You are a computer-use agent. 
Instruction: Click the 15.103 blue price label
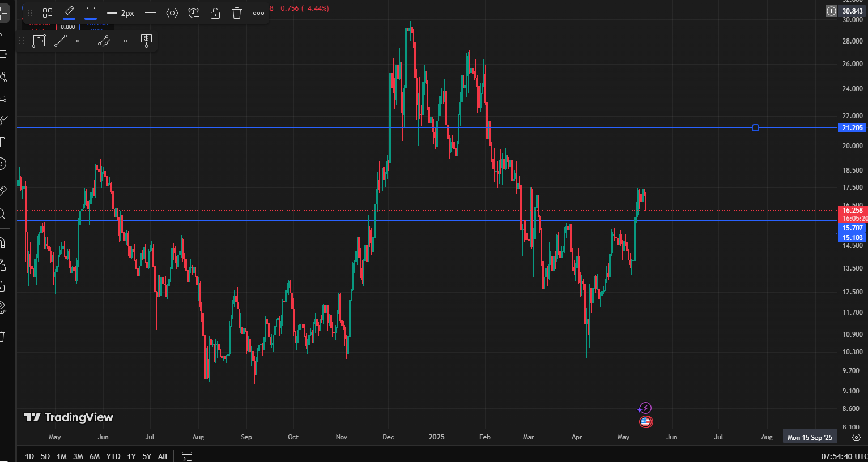tap(852, 238)
